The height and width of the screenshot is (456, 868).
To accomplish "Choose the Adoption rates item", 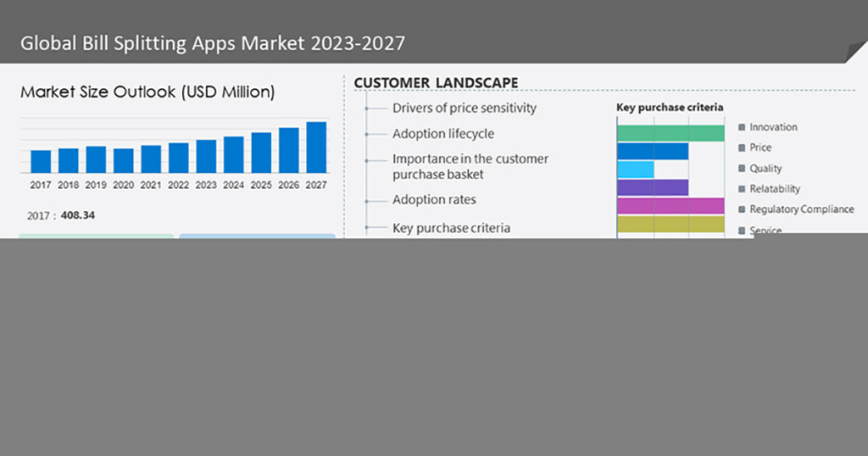I will pyautogui.click(x=434, y=200).
